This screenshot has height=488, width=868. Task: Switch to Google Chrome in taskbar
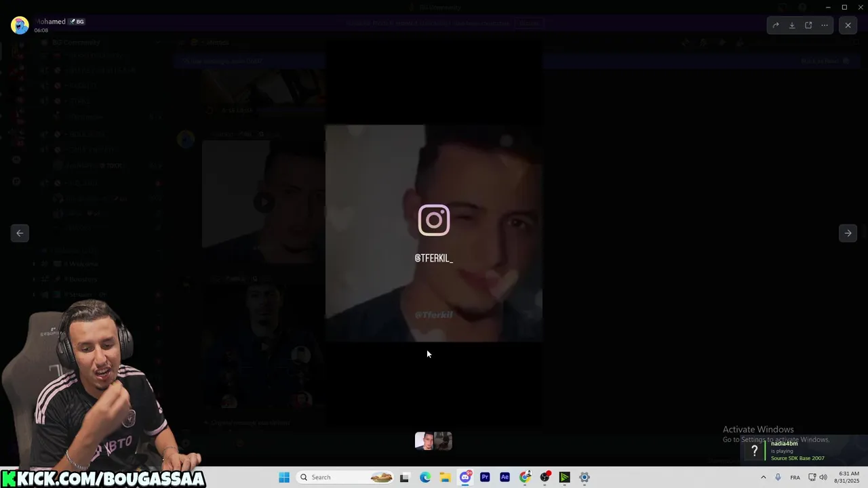pyautogui.click(x=525, y=477)
